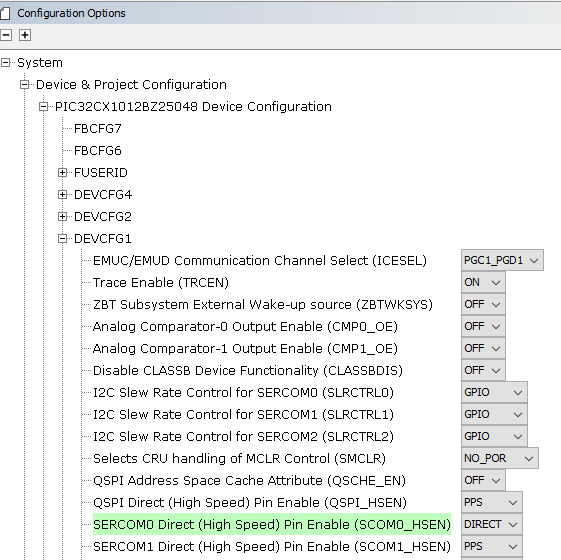Select the highlighted SERCOM0 Direct Pin Enable item
This screenshot has width=561, height=560.
[272, 525]
